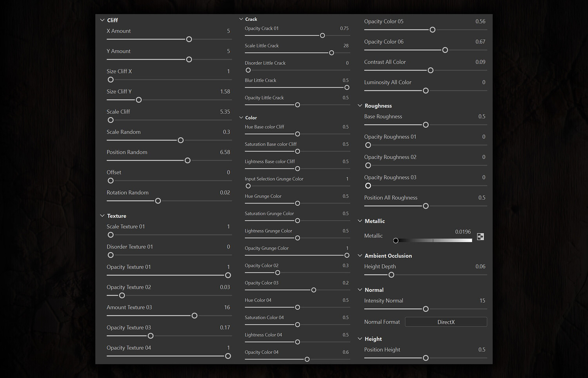
Task: Collapse the Cliff section chevron
Action: click(x=102, y=20)
